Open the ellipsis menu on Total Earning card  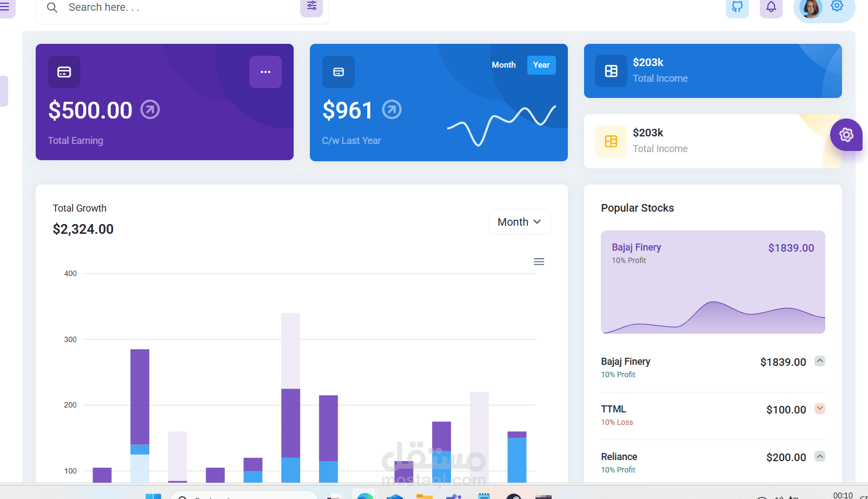(x=266, y=72)
